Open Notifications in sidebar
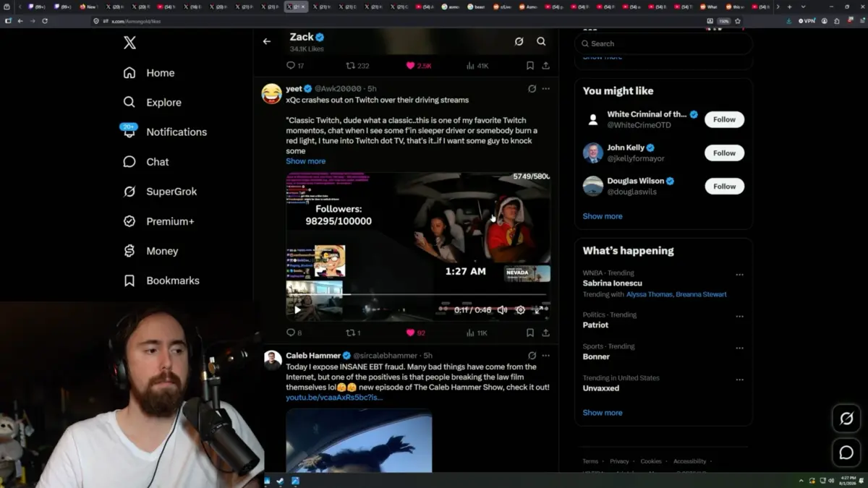 [165, 132]
